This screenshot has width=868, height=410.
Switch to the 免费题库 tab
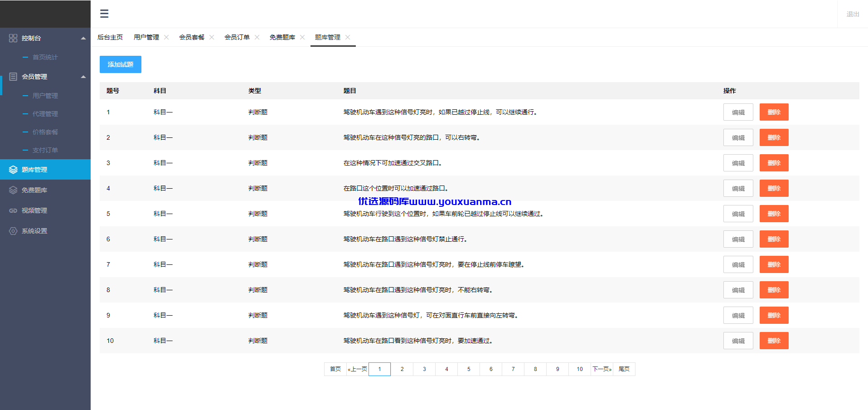tap(282, 37)
